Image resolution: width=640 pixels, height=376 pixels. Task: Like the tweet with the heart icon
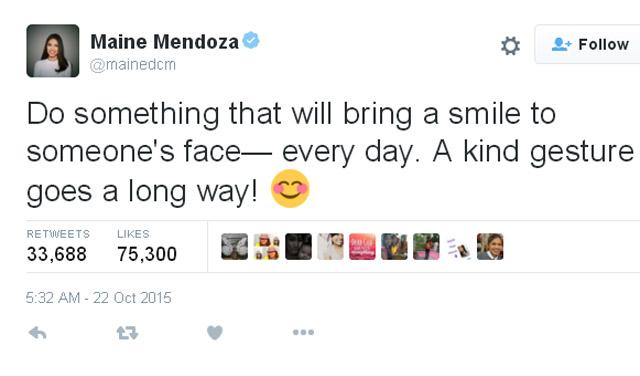click(x=215, y=333)
